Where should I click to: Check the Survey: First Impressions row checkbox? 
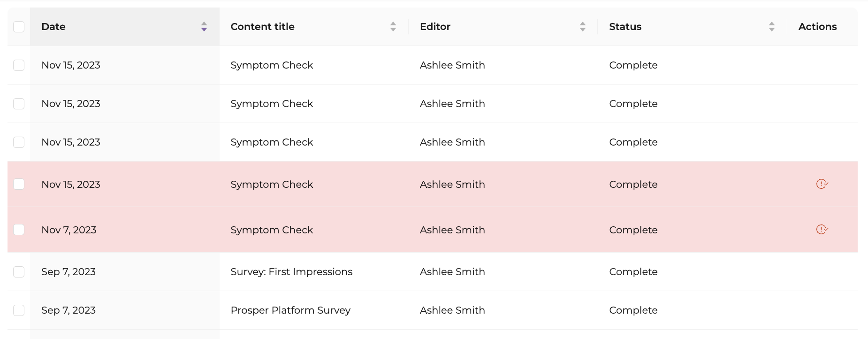19,272
